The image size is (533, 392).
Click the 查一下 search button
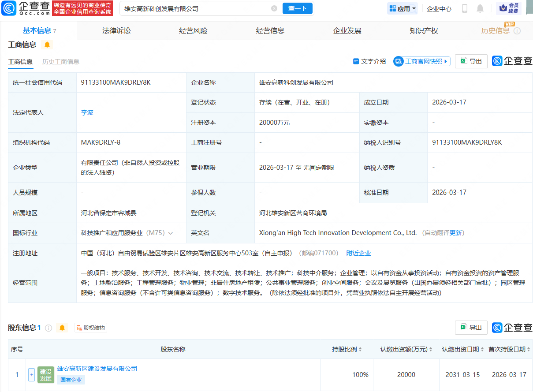tap(298, 8)
